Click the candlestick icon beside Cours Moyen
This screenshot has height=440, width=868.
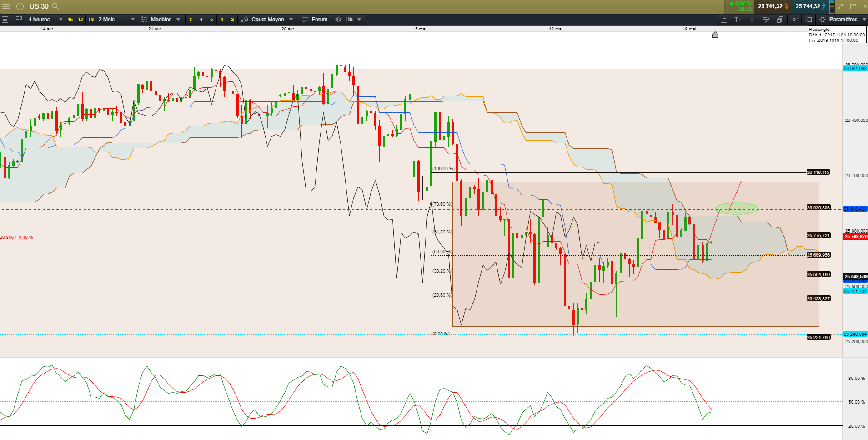pos(245,20)
